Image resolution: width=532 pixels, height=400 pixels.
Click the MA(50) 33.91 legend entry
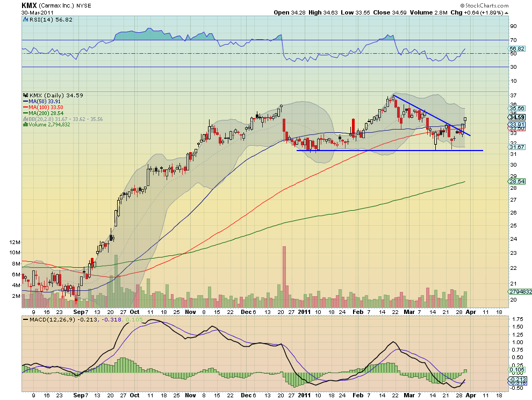(x=45, y=102)
